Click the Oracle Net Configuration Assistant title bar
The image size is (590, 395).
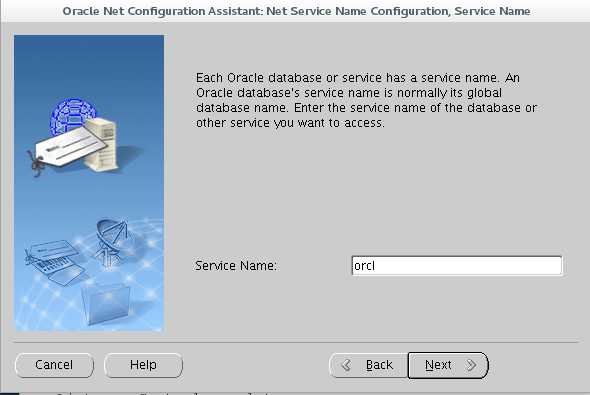(x=296, y=11)
